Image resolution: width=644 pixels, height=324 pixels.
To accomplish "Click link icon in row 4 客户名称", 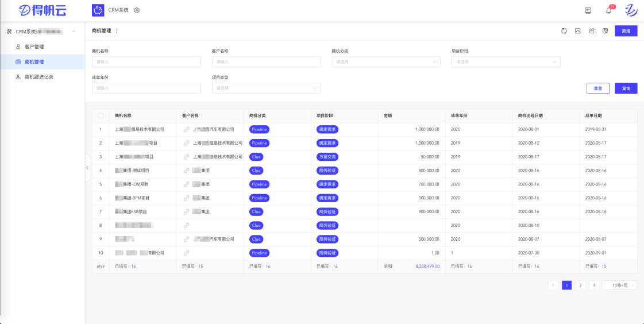I will (x=187, y=171).
